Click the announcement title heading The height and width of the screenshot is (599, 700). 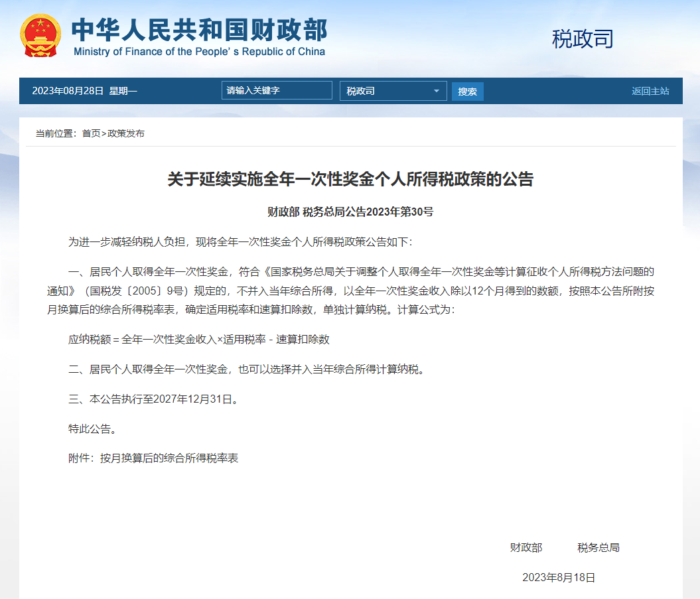pyautogui.click(x=350, y=179)
